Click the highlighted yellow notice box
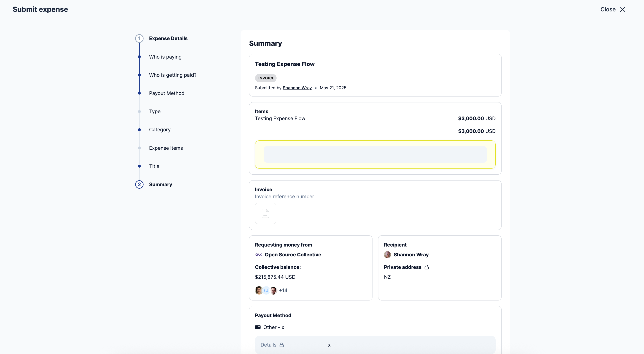Image resolution: width=644 pixels, height=354 pixels. 375,154
